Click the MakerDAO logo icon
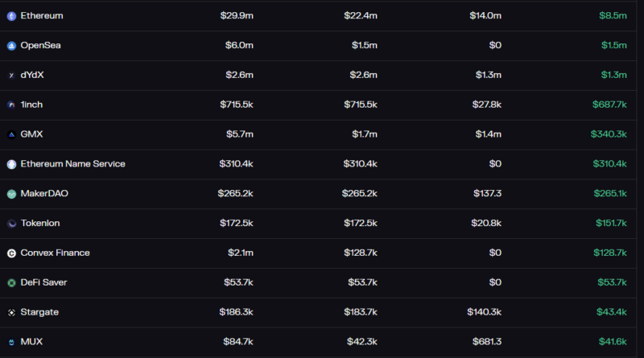 click(x=11, y=194)
